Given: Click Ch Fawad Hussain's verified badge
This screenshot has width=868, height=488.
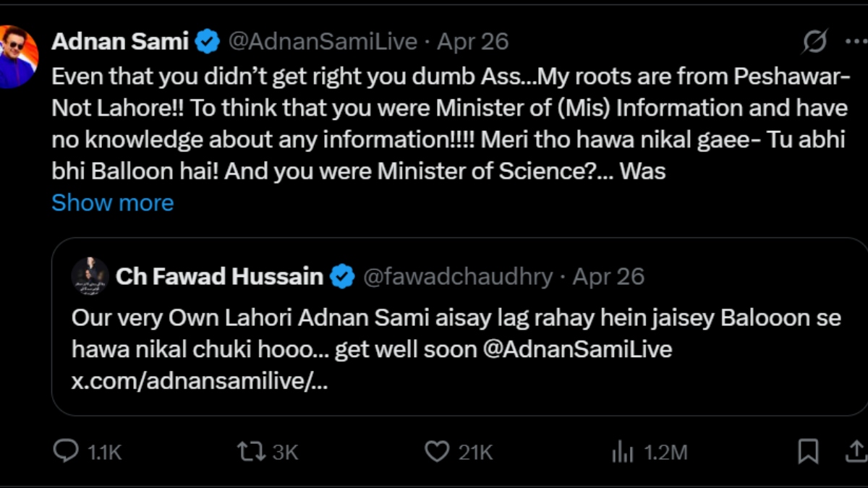Looking at the screenshot, I should (x=343, y=276).
